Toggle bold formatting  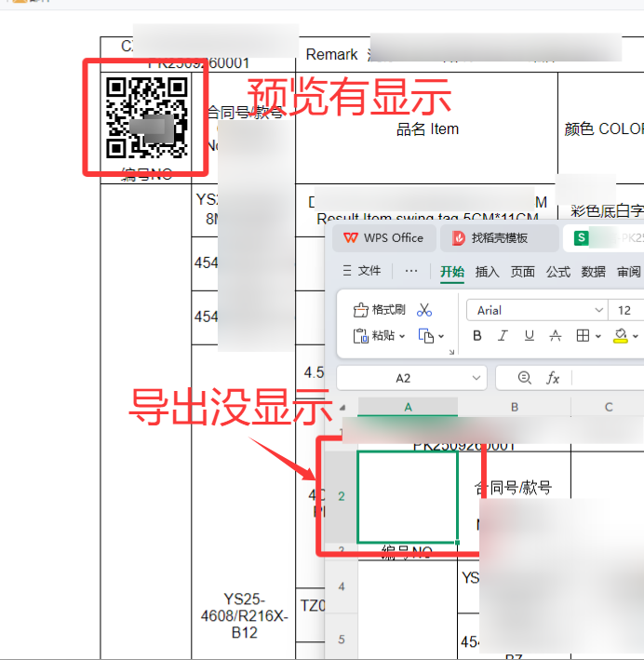pos(477,336)
